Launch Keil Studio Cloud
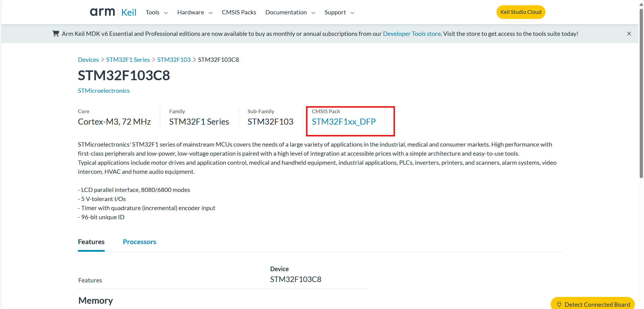Screen dimensions: 644x309 pos(521,12)
